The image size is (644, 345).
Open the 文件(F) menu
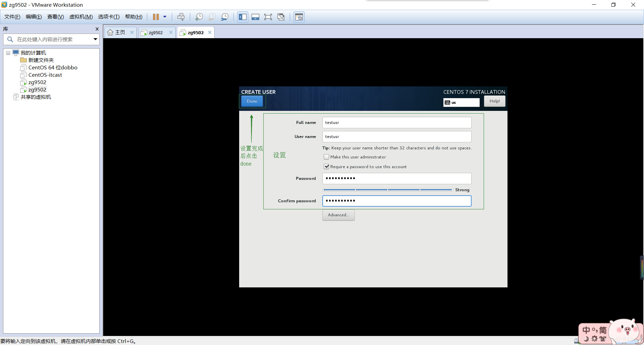(x=12, y=17)
